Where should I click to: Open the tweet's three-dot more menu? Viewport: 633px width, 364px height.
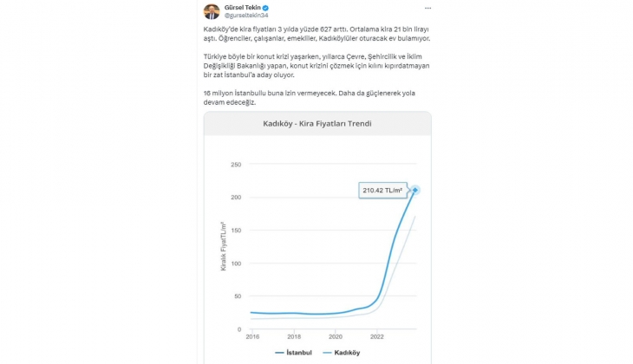tap(429, 8)
